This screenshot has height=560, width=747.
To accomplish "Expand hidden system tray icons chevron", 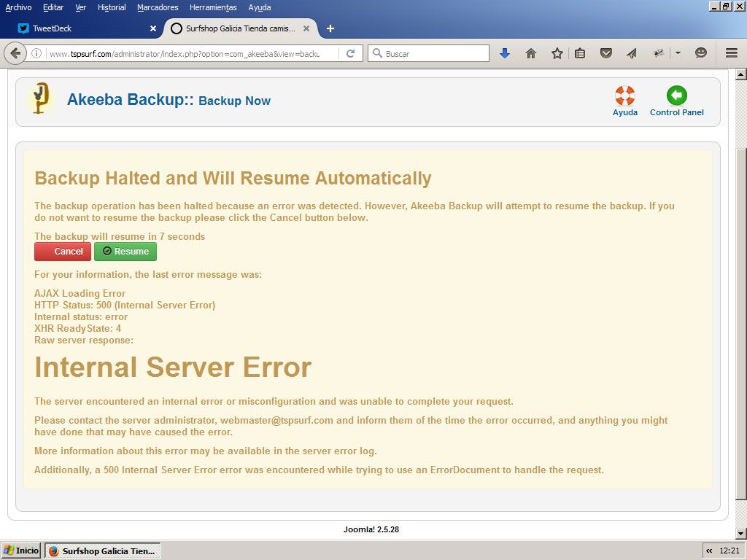I will tap(709, 551).
